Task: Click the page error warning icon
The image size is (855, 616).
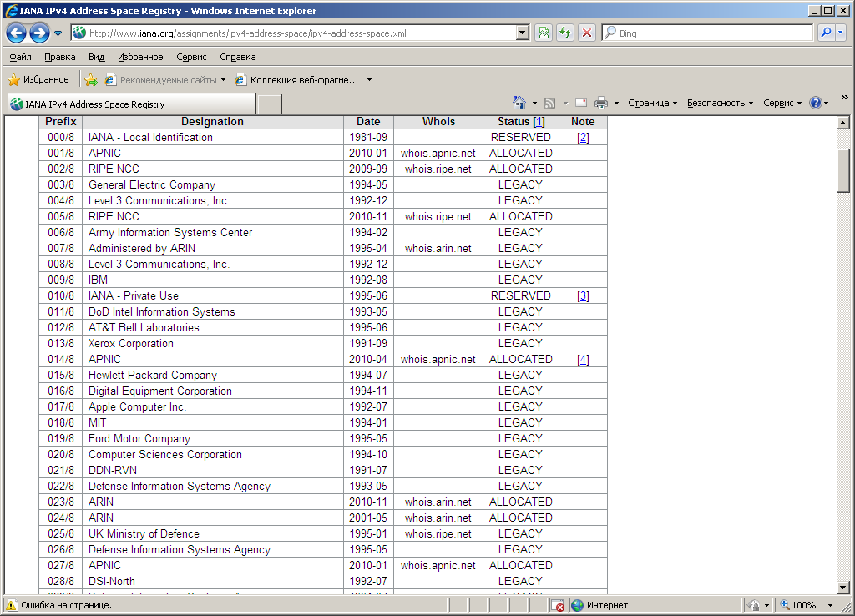Action: point(12,605)
